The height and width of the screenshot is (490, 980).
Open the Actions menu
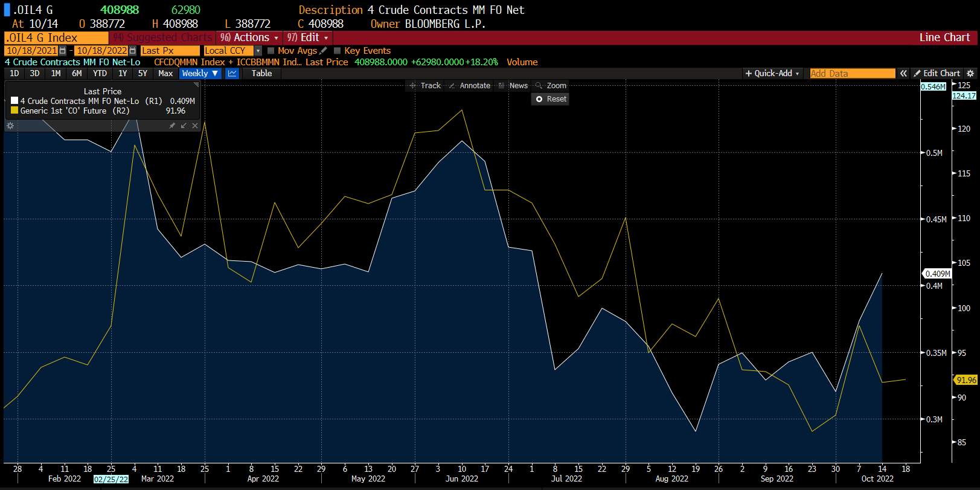pyautogui.click(x=249, y=37)
